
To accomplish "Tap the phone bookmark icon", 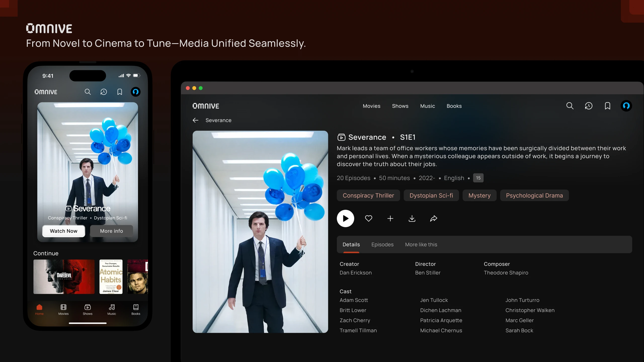I will (120, 92).
